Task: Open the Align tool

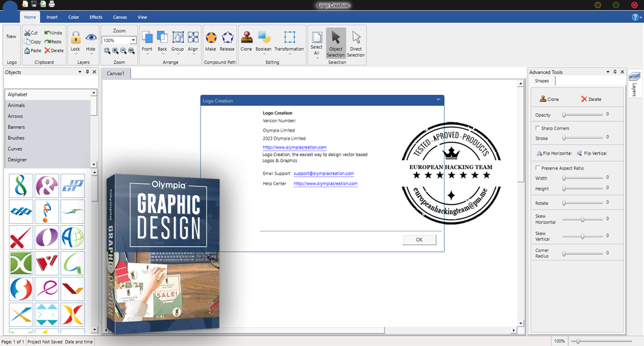Action: pos(193,42)
